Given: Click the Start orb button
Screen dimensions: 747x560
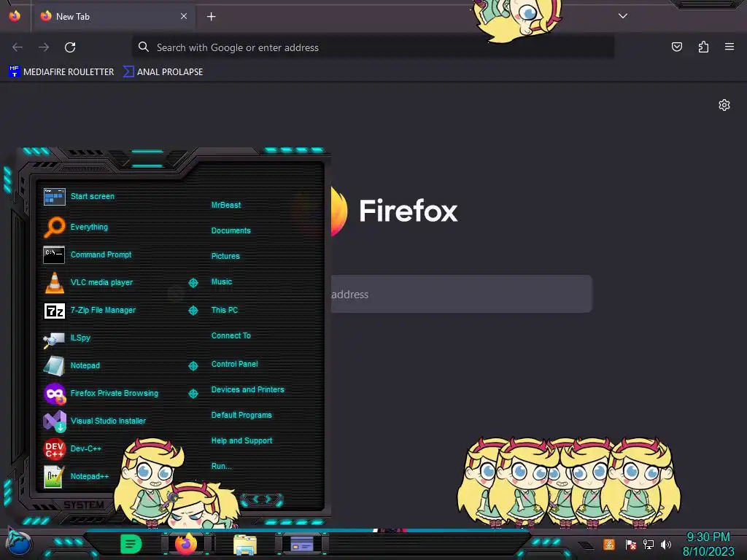Looking at the screenshot, I should click(19, 544).
